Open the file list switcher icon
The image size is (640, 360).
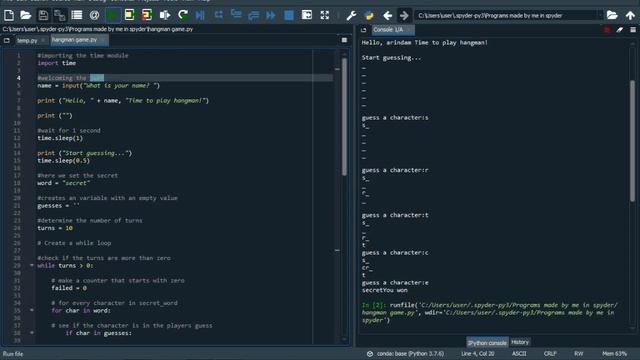tap(77, 16)
